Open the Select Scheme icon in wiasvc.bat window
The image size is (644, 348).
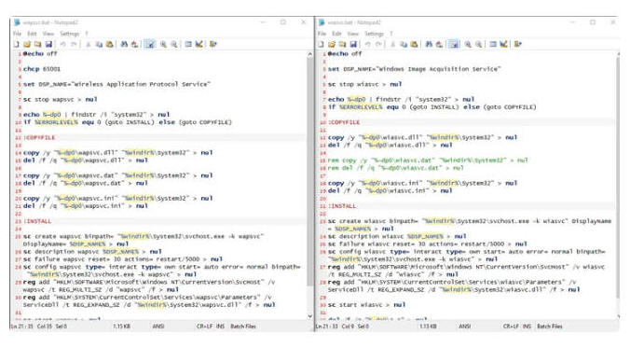493,44
